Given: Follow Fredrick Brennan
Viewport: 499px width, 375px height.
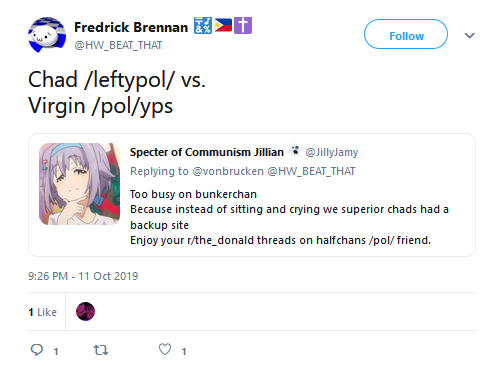Looking at the screenshot, I should (406, 34).
